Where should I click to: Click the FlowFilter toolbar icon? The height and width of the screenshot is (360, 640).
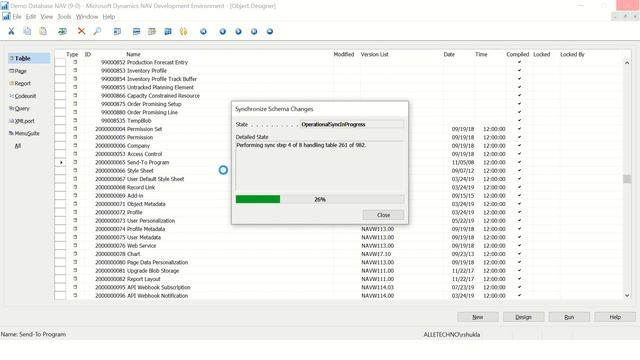click(152, 31)
